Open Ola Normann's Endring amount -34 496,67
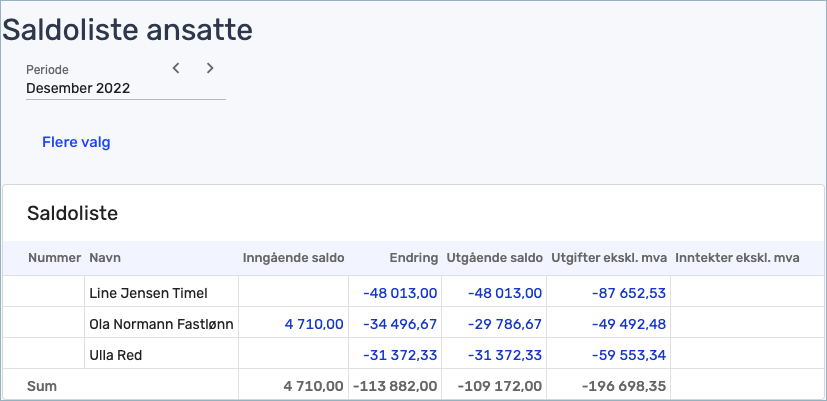This screenshot has height=401, width=827. click(400, 324)
